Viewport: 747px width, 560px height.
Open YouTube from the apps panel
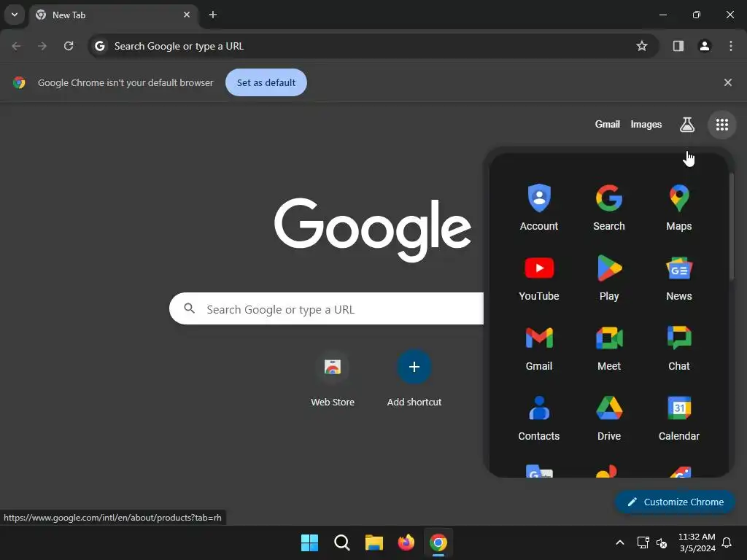pos(539,277)
